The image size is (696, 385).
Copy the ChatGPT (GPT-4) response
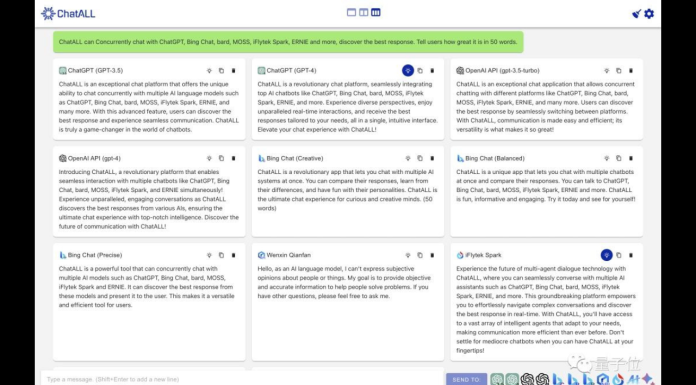pyautogui.click(x=420, y=71)
